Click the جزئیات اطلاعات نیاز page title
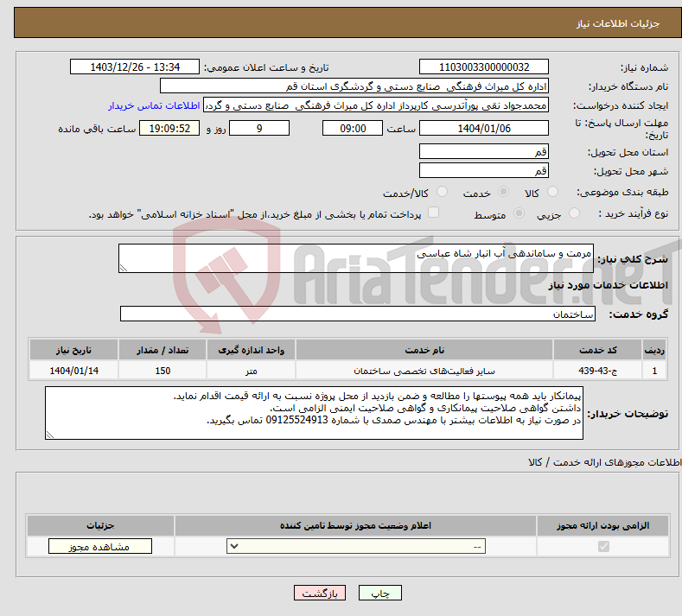The image size is (682, 616). (x=618, y=23)
